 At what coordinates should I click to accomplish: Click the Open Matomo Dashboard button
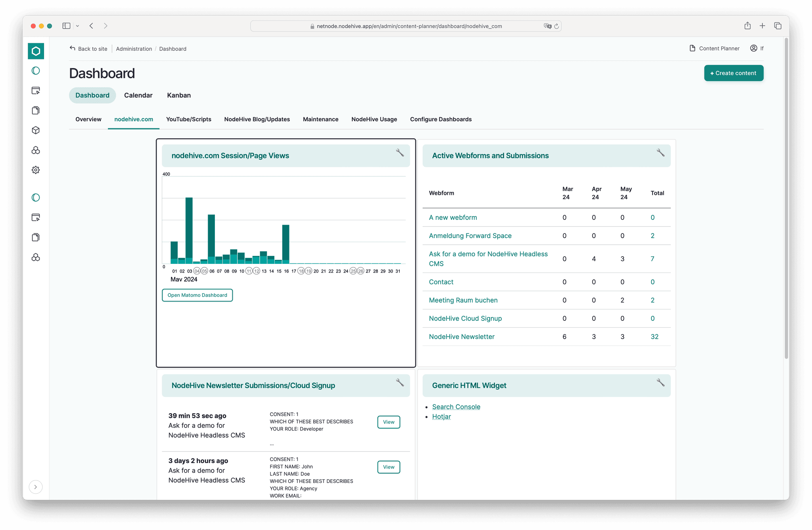pos(197,295)
